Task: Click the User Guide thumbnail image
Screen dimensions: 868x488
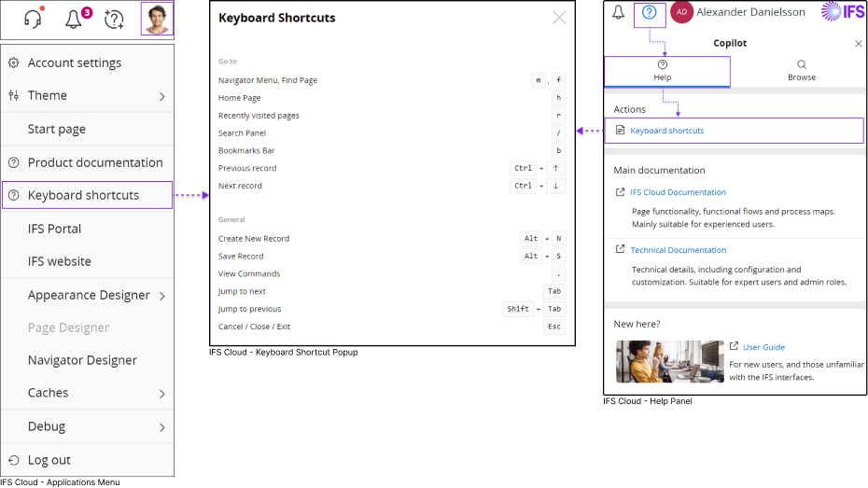Action: coord(670,361)
